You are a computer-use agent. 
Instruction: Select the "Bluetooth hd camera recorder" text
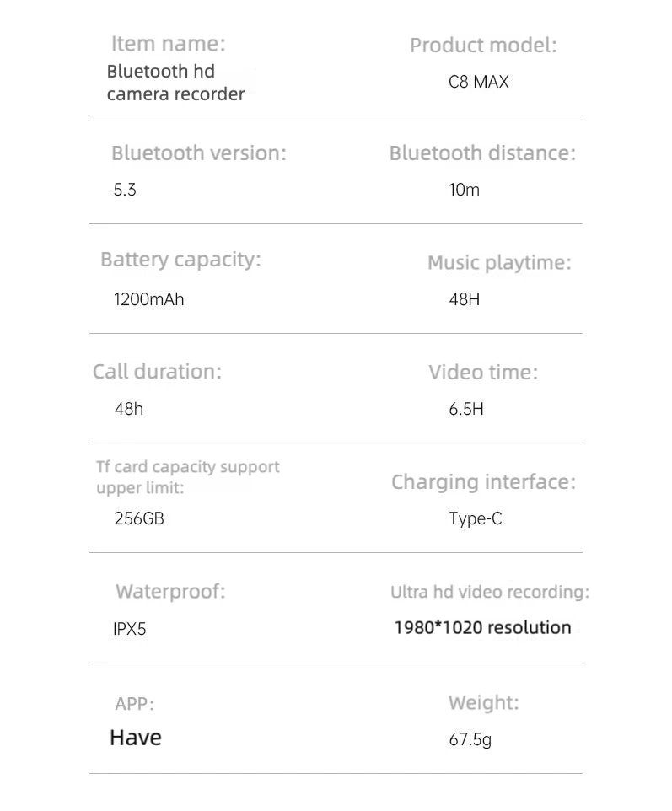(x=175, y=83)
